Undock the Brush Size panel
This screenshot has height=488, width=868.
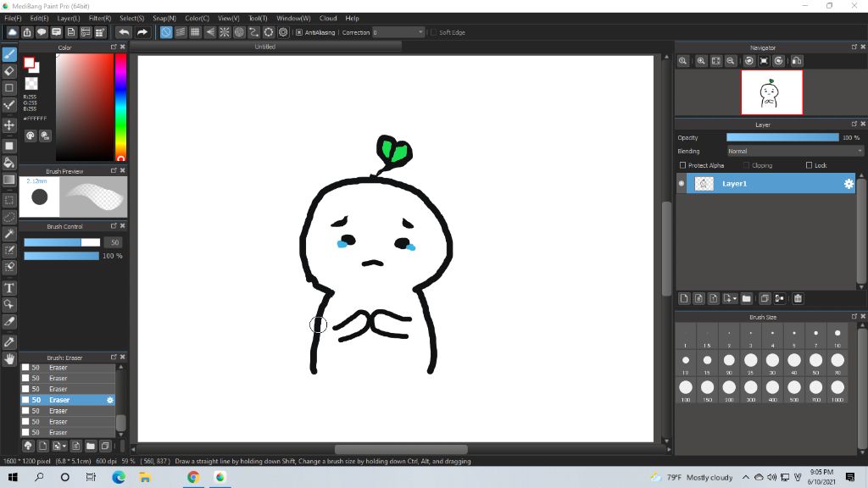tap(854, 317)
